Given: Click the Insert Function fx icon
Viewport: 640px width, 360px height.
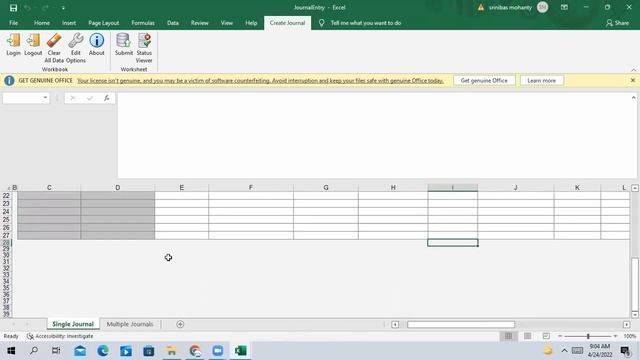Looking at the screenshot, I should (x=107, y=98).
